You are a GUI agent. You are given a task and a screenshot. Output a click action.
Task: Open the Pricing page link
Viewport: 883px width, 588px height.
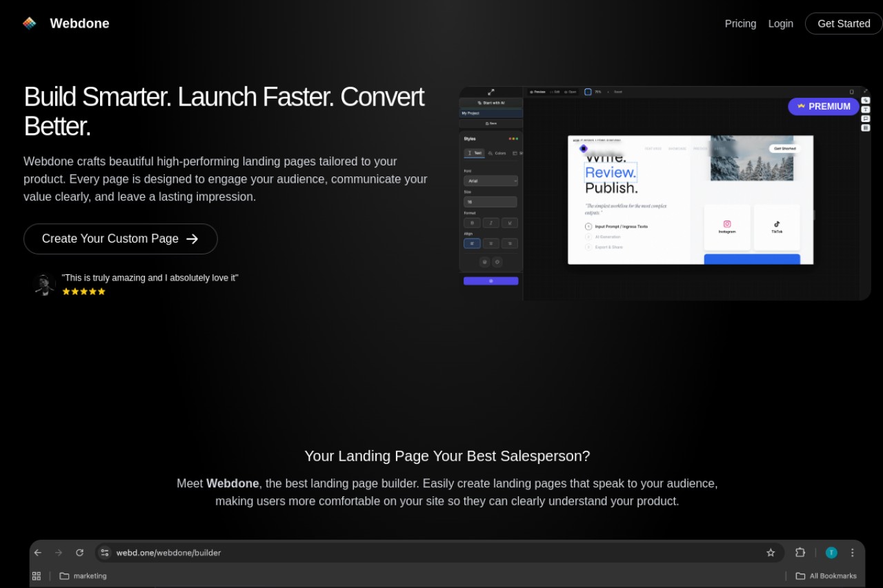click(740, 23)
